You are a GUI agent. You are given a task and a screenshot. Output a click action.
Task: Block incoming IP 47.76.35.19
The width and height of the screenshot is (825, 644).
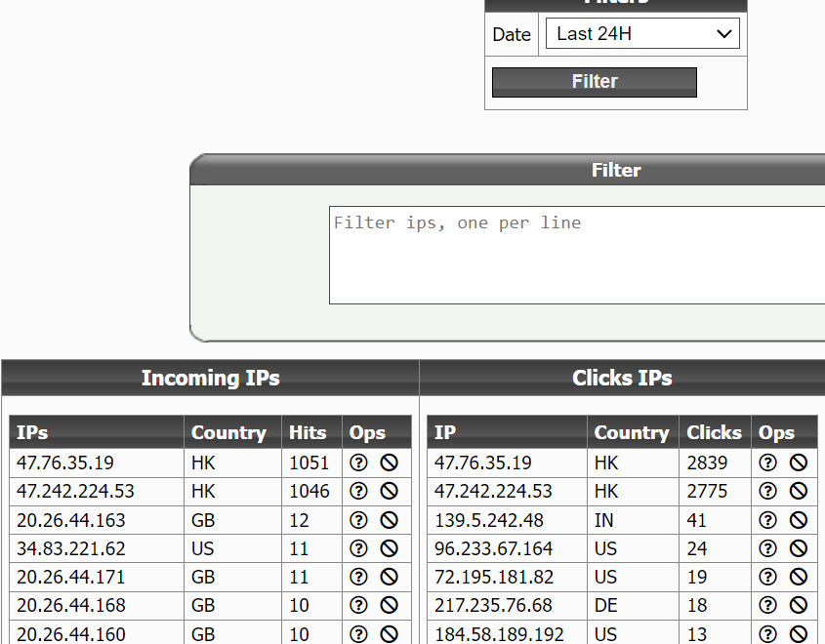click(x=390, y=463)
